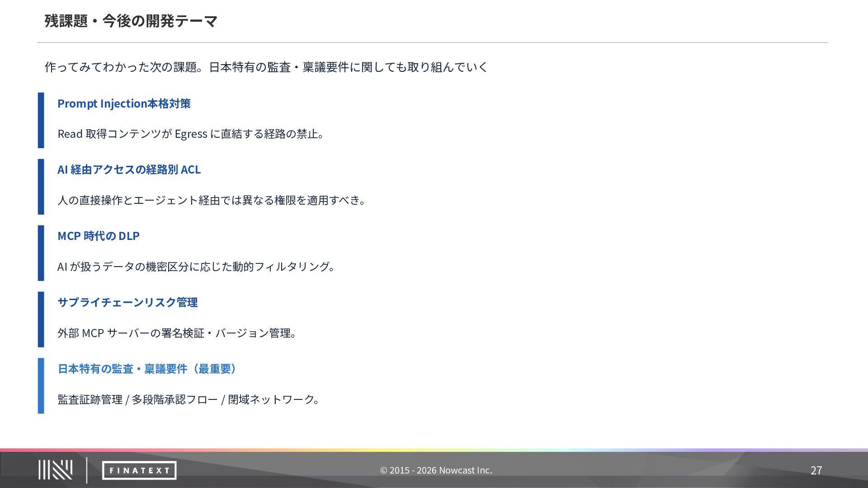
Task: Select the MCP 時代の DLP heading
Action: click(x=99, y=236)
